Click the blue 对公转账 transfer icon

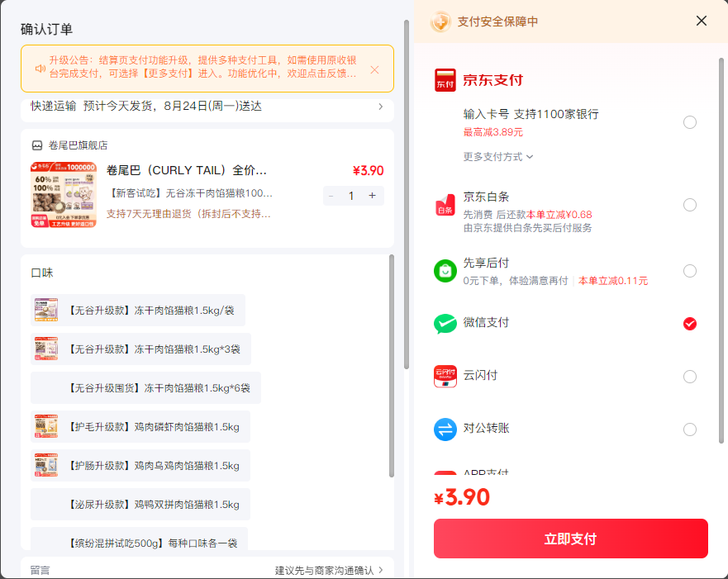pyautogui.click(x=445, y=430)
